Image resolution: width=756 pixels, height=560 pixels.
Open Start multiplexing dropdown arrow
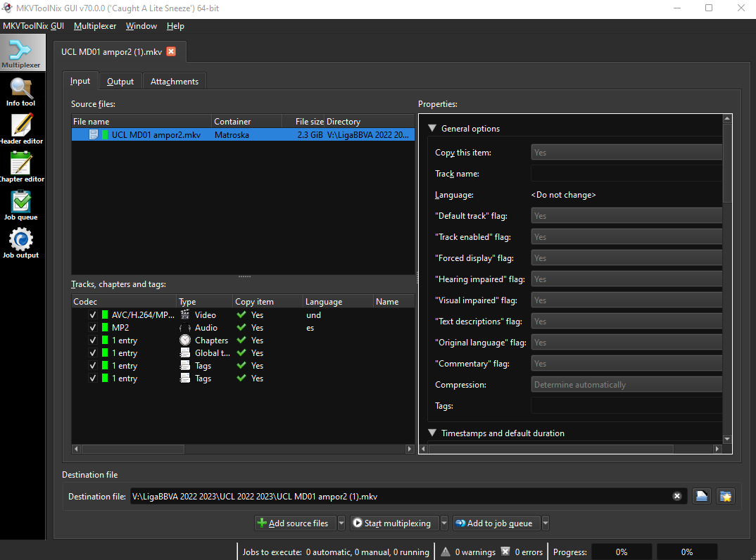444,523
